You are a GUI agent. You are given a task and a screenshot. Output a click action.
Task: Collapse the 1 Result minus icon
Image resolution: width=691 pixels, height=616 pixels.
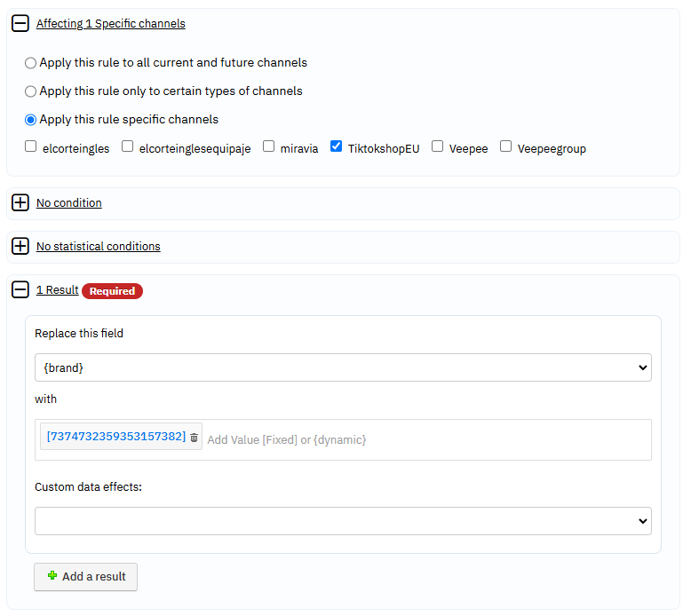pyautogui.click(x=20, y=289)
